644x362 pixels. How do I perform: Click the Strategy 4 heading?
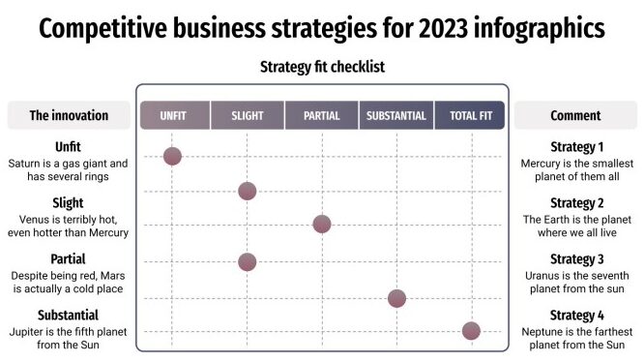coord(576,316)
